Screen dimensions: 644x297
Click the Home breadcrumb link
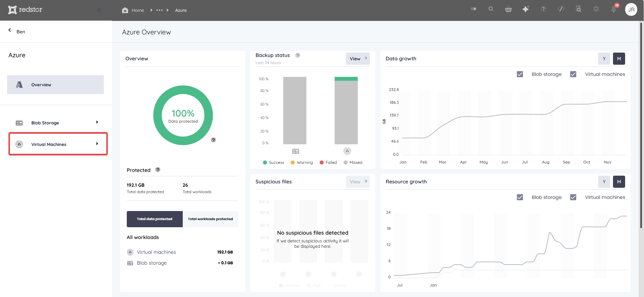(x=138, y=10)
